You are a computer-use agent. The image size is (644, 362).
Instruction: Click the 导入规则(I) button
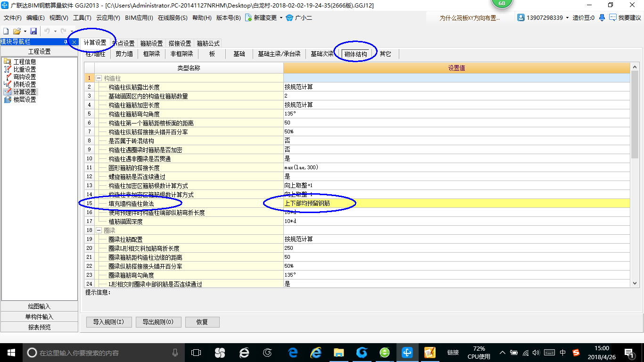[108, 322]
